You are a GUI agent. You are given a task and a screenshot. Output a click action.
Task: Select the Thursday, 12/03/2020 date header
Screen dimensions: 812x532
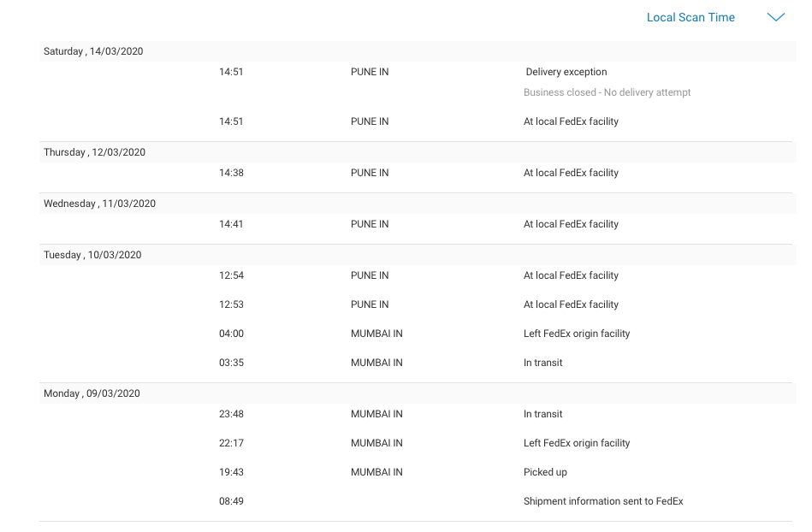(94, 152)
